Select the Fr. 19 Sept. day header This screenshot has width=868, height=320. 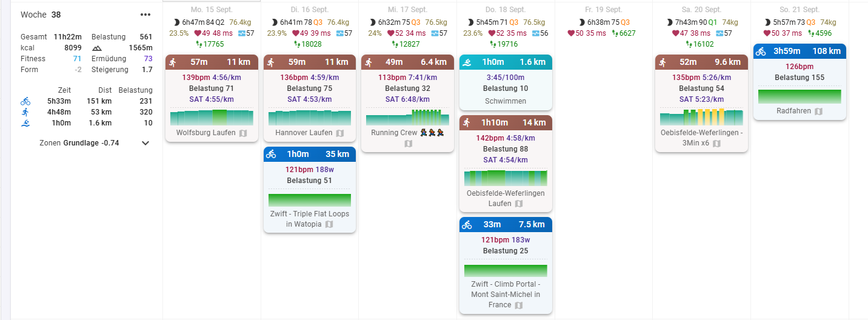click(x=604, y=10)
